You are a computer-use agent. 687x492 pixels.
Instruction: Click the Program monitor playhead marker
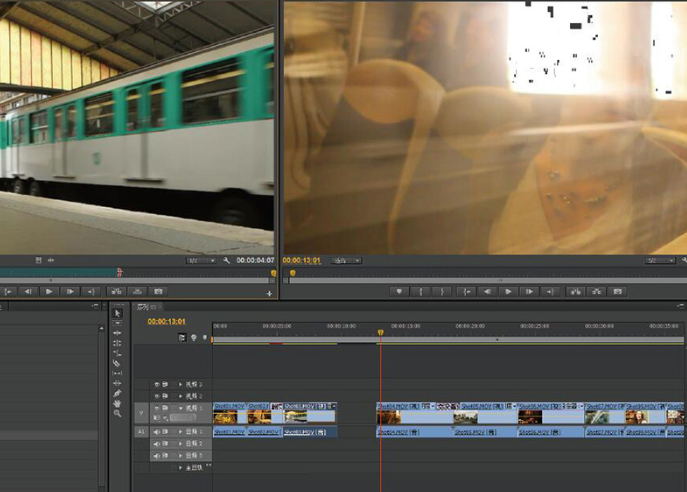coord(292,273)
